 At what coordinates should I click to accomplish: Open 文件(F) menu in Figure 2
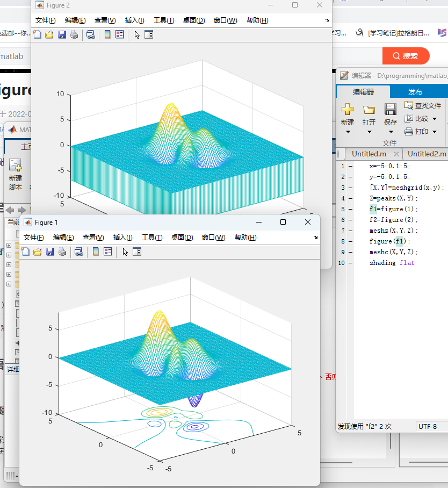[x=46, y=20]
